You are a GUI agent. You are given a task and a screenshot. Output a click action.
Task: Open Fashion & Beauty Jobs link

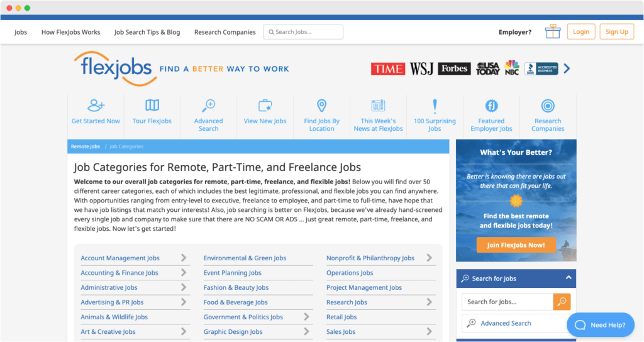click(236, 287)
